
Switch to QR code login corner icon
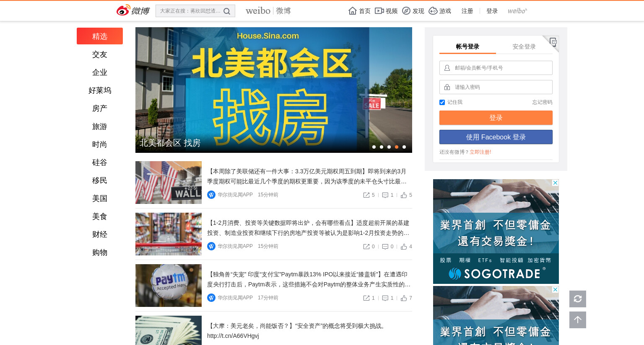pos(553,41)
